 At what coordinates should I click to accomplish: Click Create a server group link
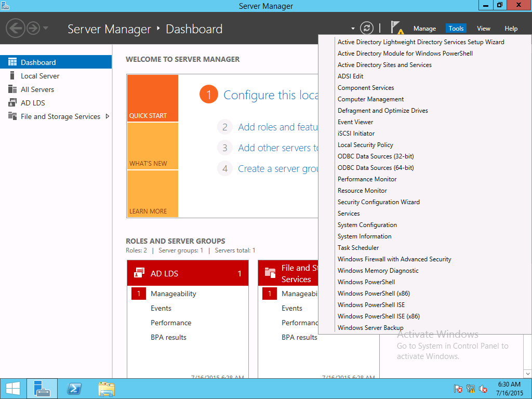coord(278,169)
